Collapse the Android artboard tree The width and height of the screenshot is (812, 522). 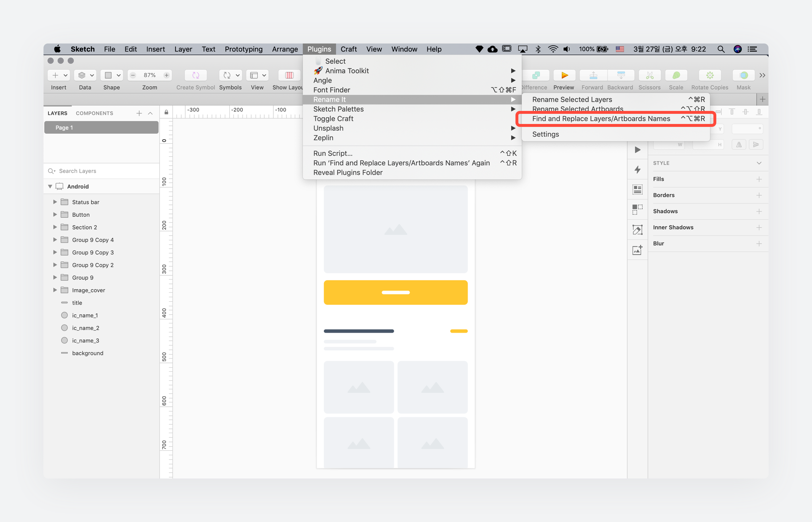click(50, 186)
